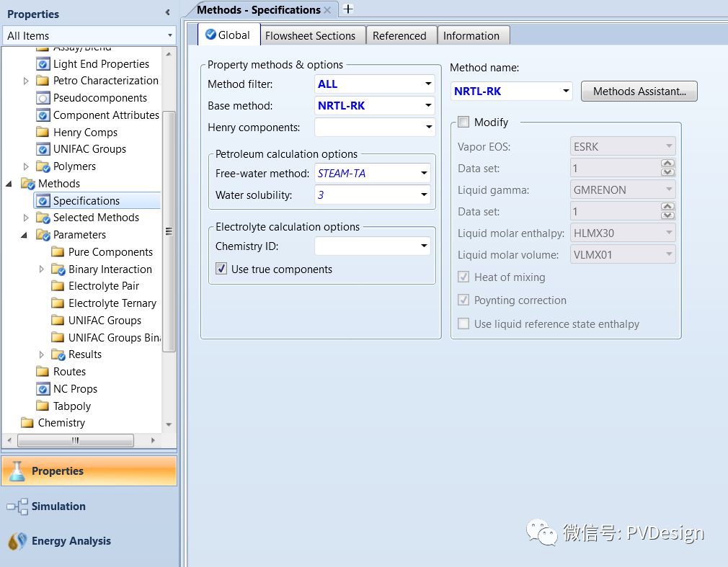Open the Henry components dropdown
The height and width of the screenshot is (567, 728).
[429, 127]
